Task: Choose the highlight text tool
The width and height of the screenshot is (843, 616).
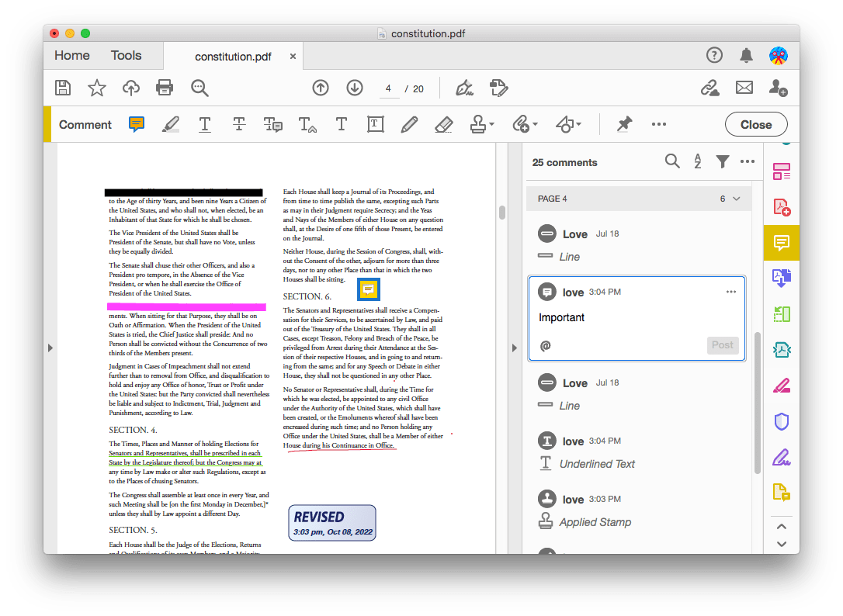Action: point(170,124)
